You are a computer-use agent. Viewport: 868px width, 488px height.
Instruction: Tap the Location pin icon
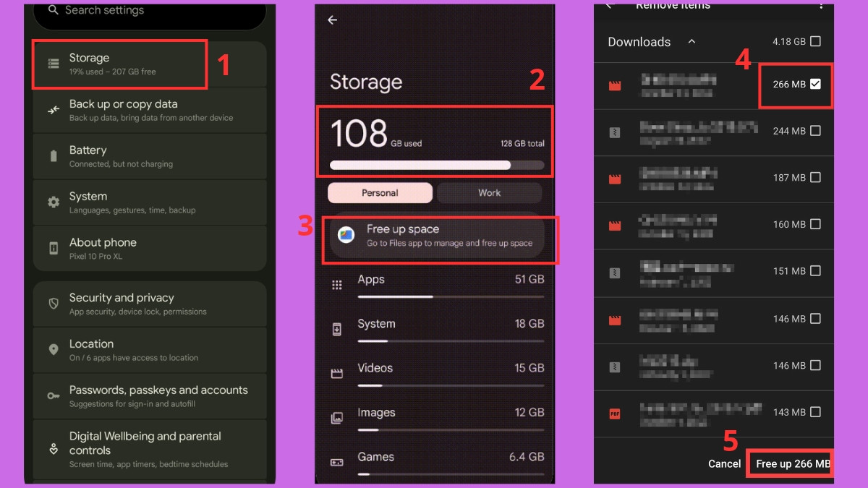(x=54, y=350)
